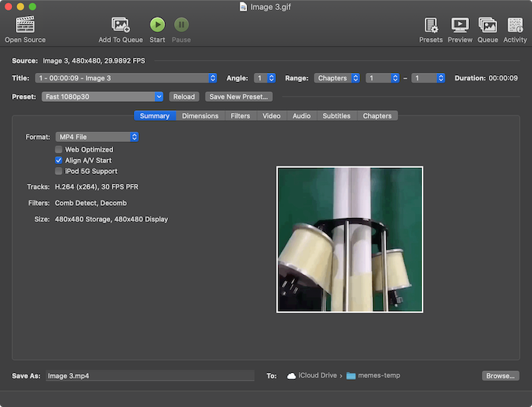Close the window with the red button
The image size is (532, 407).
[x=8, y=6]
